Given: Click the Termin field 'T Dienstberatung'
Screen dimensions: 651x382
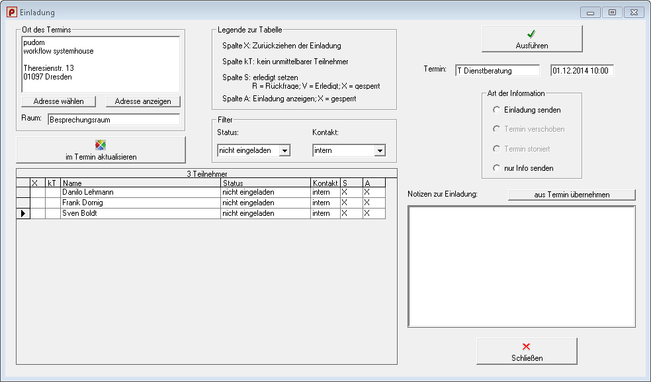Looking at the screenshot, I should tap(497, 71).
